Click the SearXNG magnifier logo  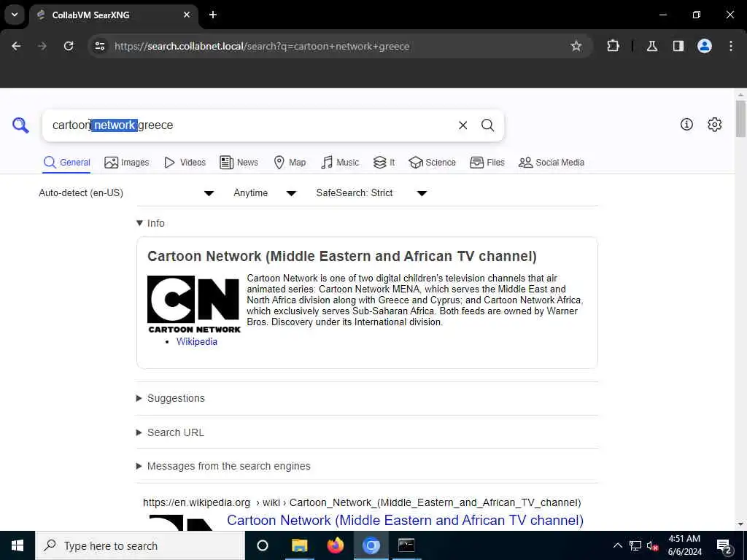[x=20, y=125]
